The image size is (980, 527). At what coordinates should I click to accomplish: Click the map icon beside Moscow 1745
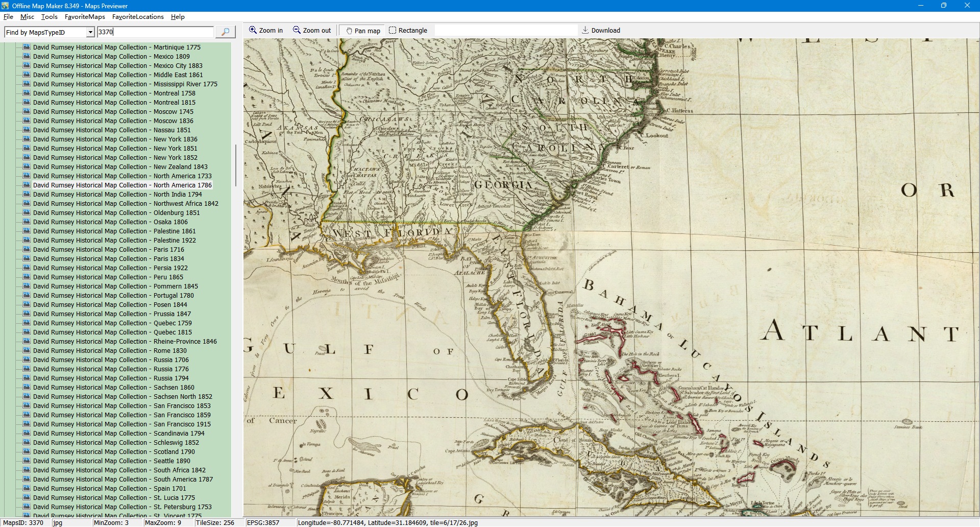click(x=27, y=112)
